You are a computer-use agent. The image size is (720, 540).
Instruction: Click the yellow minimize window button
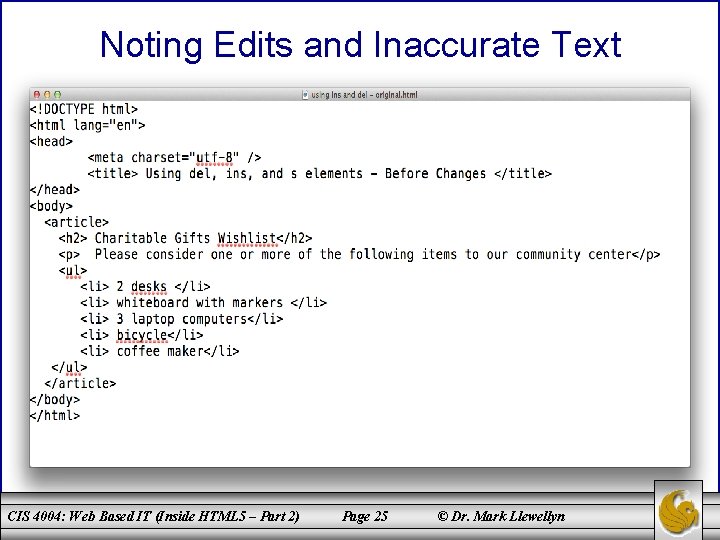(x=47, y=95)
